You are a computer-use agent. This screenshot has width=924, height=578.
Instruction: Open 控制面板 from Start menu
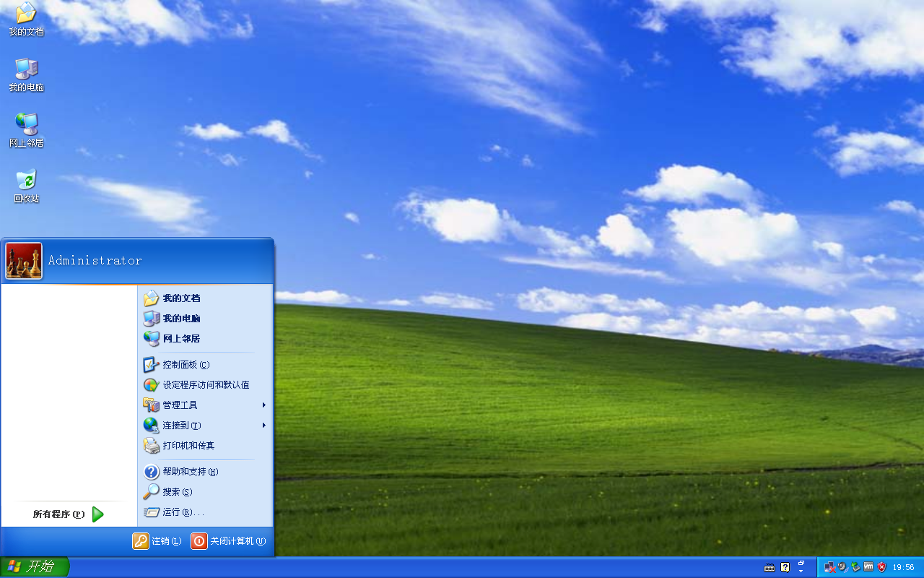pos(205,365)
